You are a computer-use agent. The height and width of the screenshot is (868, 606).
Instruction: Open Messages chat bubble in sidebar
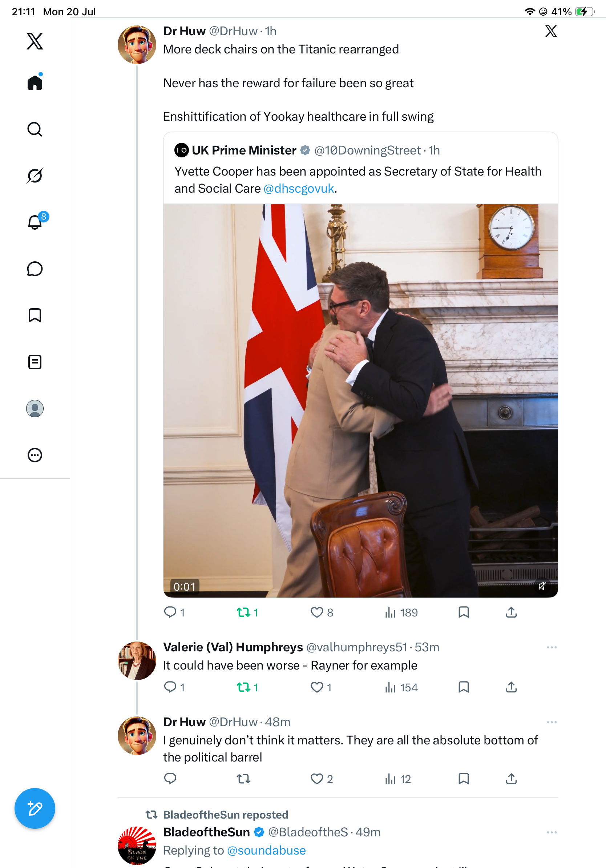[35, 269]
